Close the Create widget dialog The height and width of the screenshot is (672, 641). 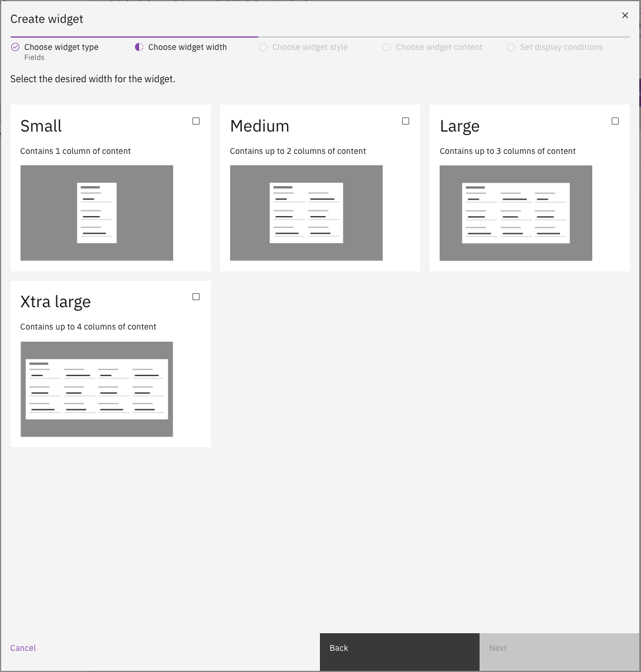[x=625, y=16]
